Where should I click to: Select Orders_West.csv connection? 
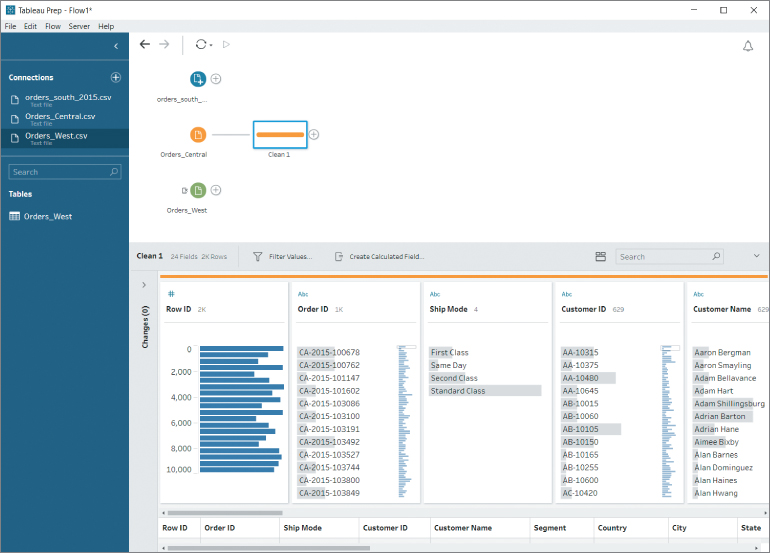pos(65,138)
